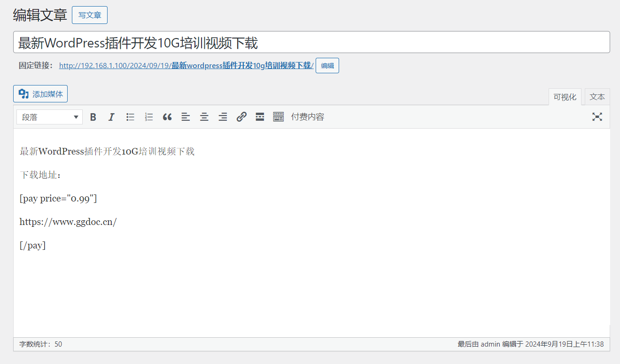This screenshot has height=364, width=620.
Task: Insert a numbered list
Action: (x=149, y=117)
